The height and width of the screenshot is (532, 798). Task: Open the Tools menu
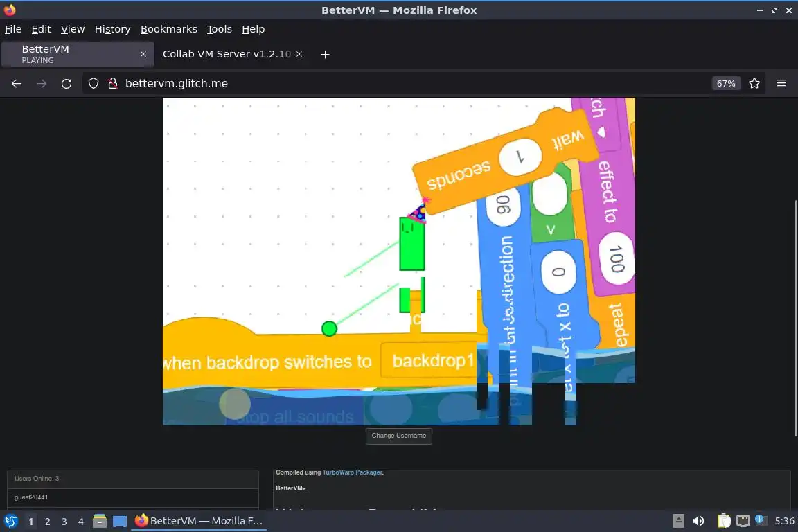pos(220,29)
